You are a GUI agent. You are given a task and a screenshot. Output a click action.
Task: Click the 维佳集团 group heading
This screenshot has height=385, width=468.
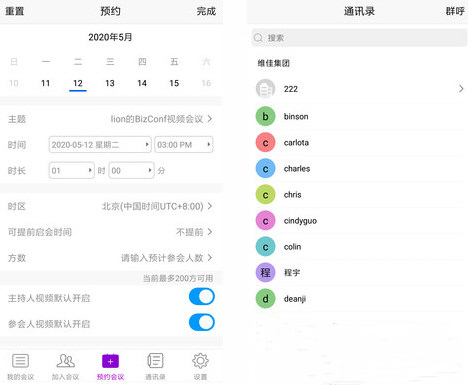(273, 63)
